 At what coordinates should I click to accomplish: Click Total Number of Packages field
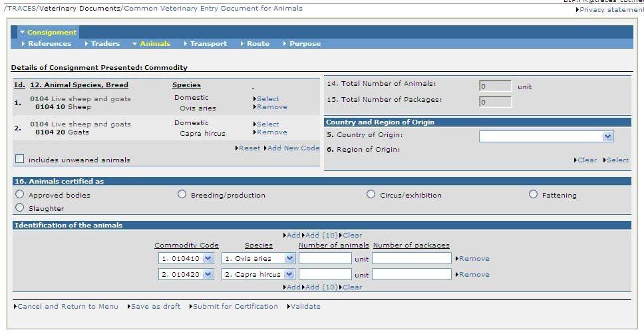(495, 102)
